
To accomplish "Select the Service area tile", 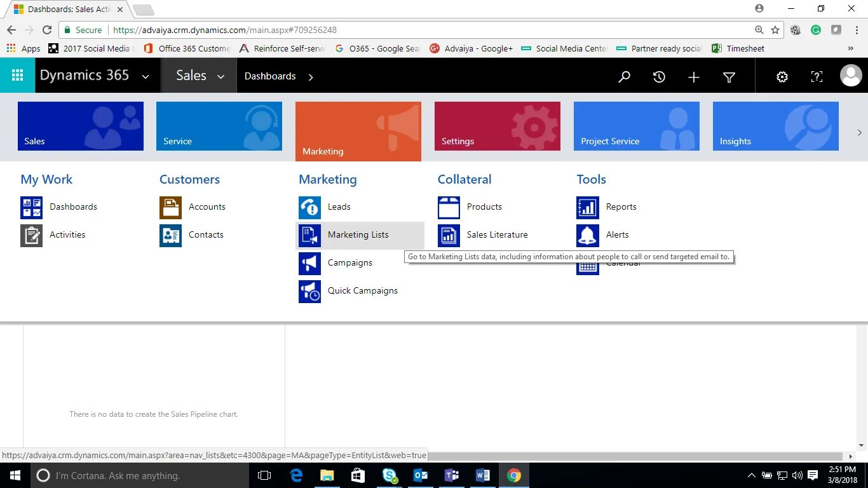I will 219,126.
